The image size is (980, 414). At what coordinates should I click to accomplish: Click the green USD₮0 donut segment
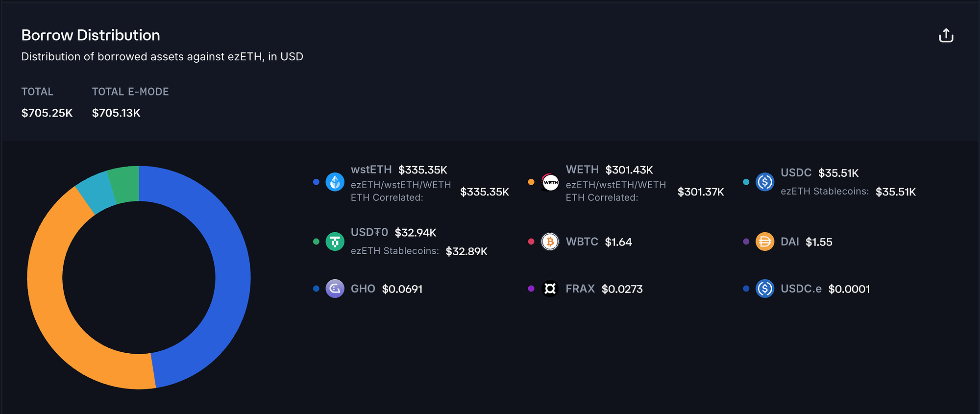(x=124, y=184)
